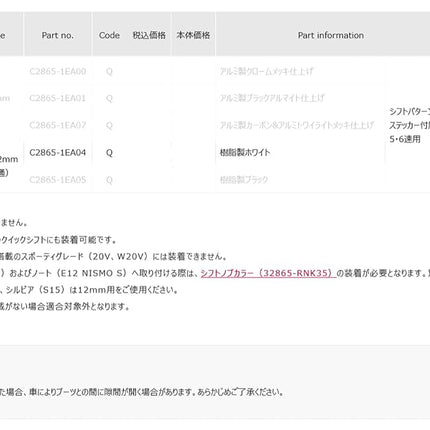
Task: Click the アルミ製クロームメッキ仕上げ description
Action: click(266, 71)
